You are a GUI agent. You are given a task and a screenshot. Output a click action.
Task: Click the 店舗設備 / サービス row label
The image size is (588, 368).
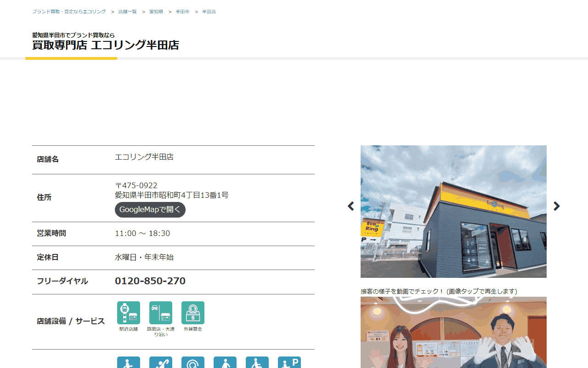pos(71,321)
